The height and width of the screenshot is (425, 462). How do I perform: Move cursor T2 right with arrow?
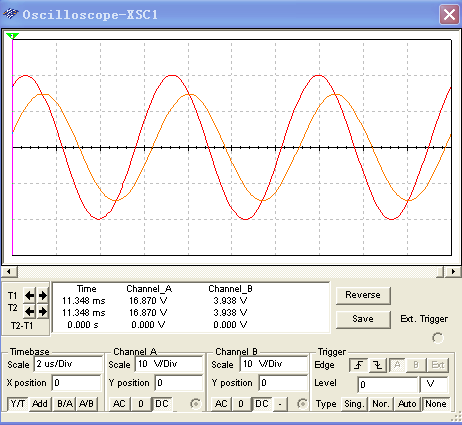(x=43, y=311)
